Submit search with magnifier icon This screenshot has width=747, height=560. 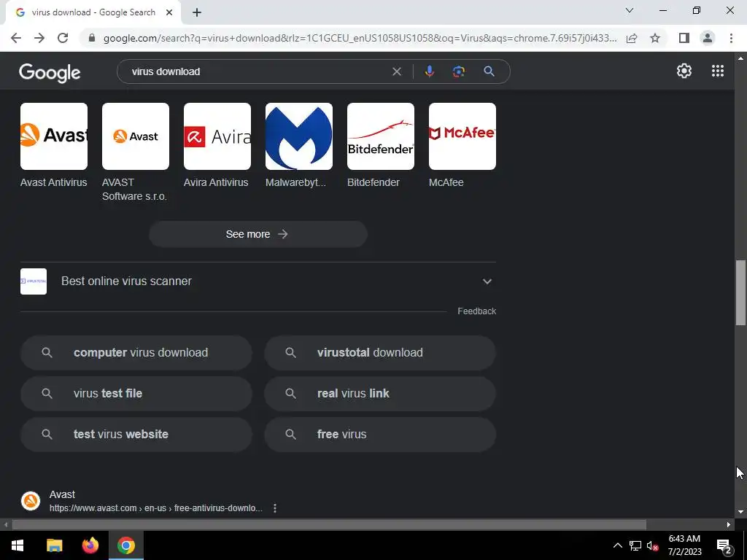tap(489, 71)
